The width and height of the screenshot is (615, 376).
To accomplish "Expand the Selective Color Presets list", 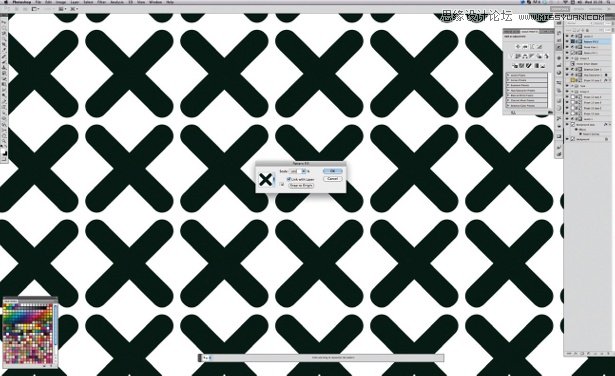I will [x=508, y=105].
